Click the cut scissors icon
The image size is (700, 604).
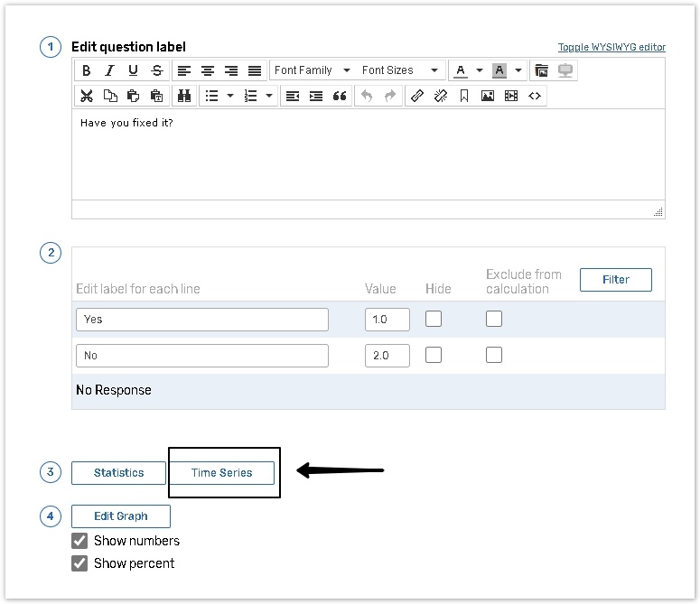coord(87,96)
